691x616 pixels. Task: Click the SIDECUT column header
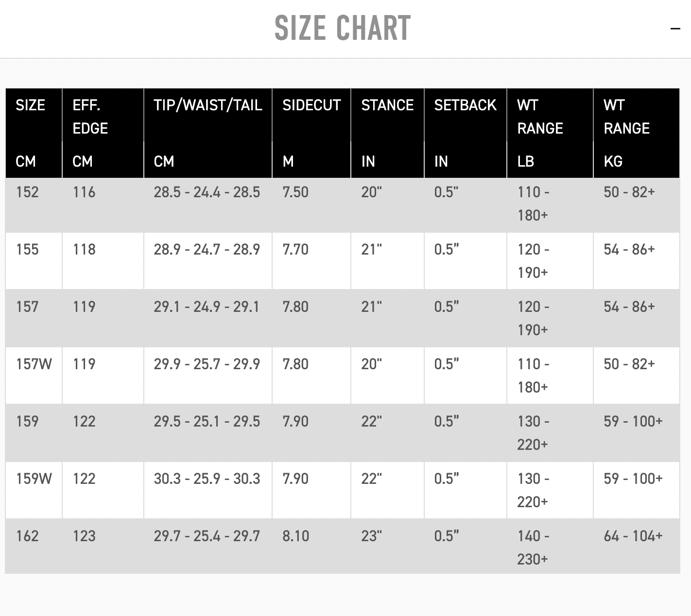[x=311, y=105]
